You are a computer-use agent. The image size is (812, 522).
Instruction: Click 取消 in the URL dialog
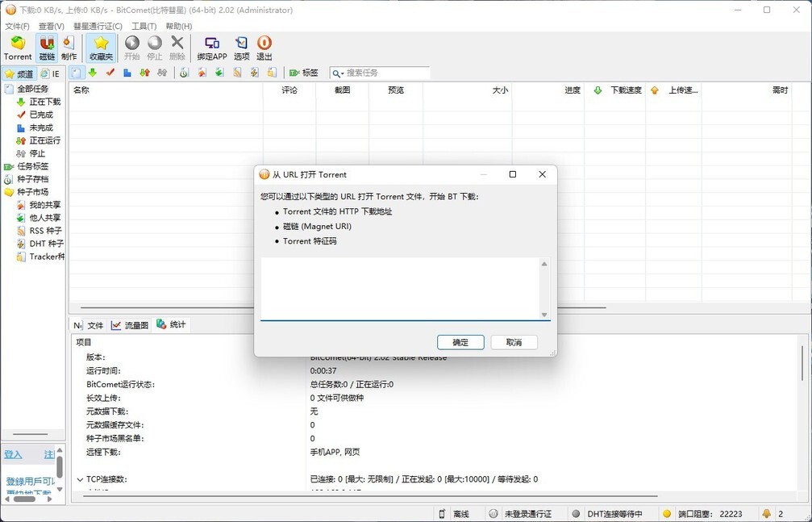point(514,342)
